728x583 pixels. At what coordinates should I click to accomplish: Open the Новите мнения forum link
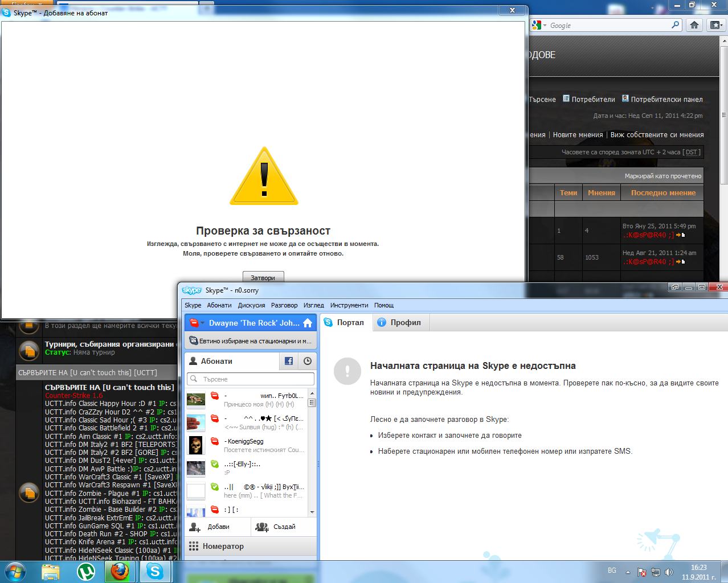point(578,135)
